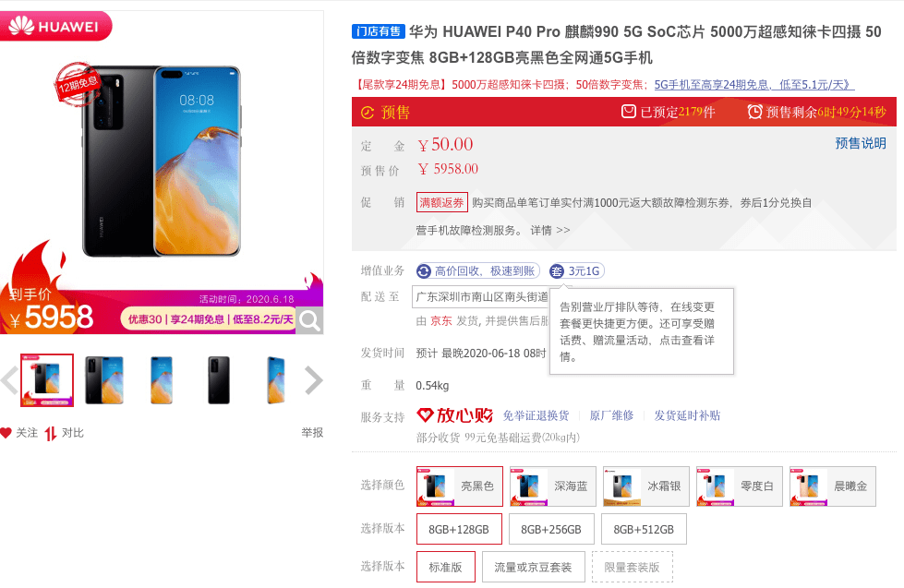Pick the 深海蓝 color option

pyautogui.click(x=553, y=486)
